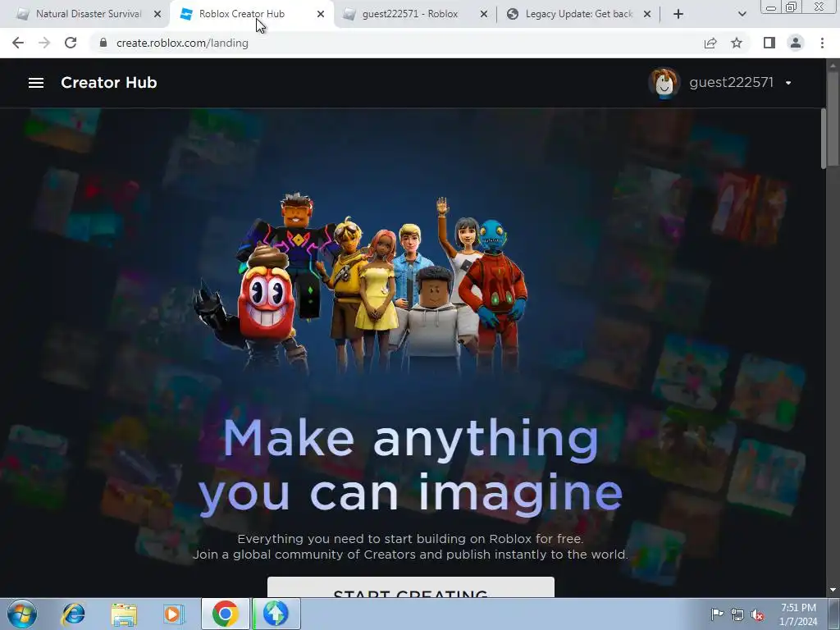The image size is (840, 630).
Task: Click the Chrome taskbar icon
Action: [x=225, y=614]
